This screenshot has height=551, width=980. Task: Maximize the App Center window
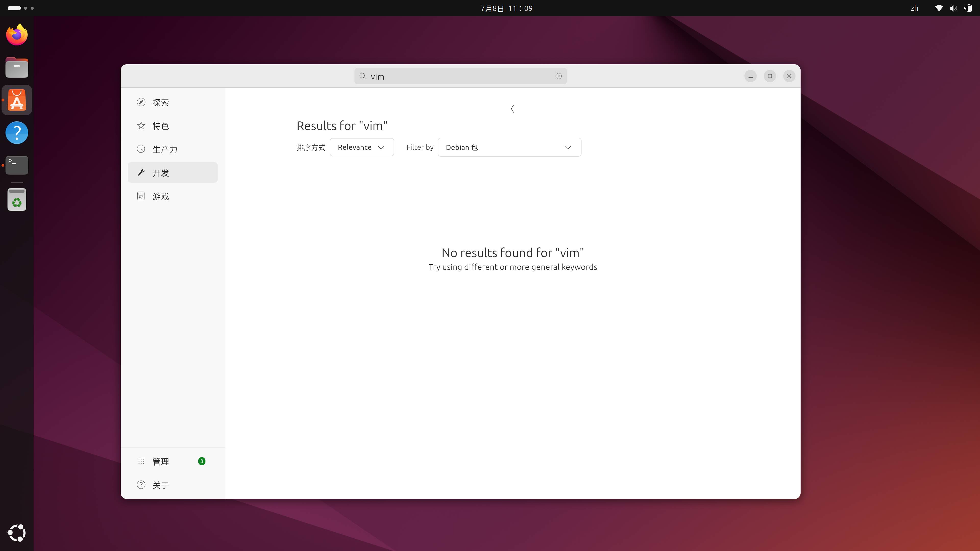coord(770,76)
